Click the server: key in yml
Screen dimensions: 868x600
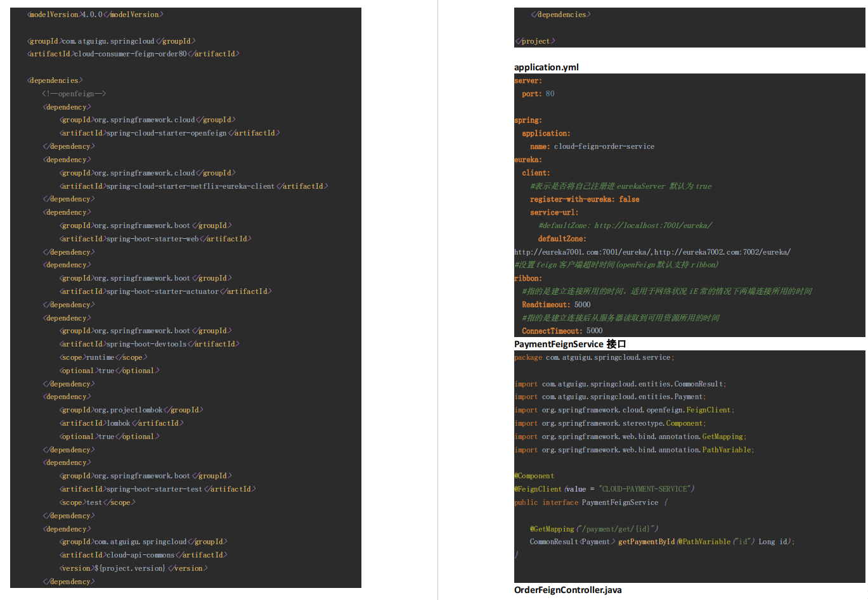(528, 80)
